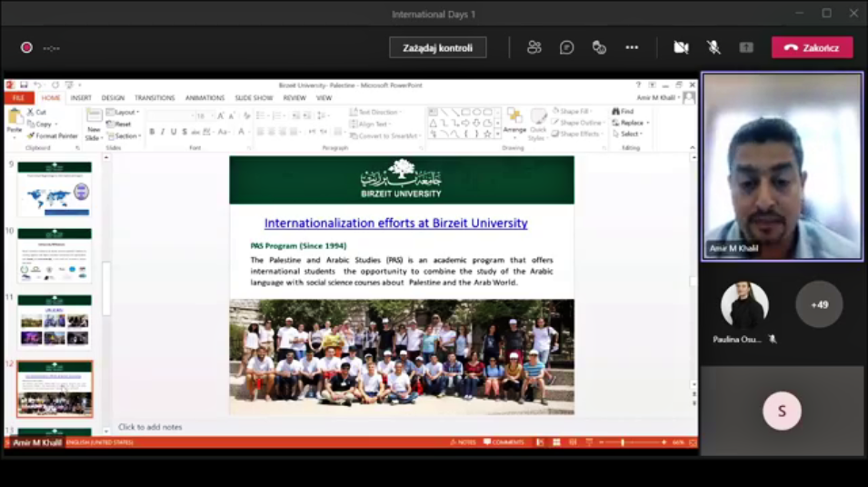
Task: Collapse the PowerPoint ribbon
Action: [x=692, y=148]
